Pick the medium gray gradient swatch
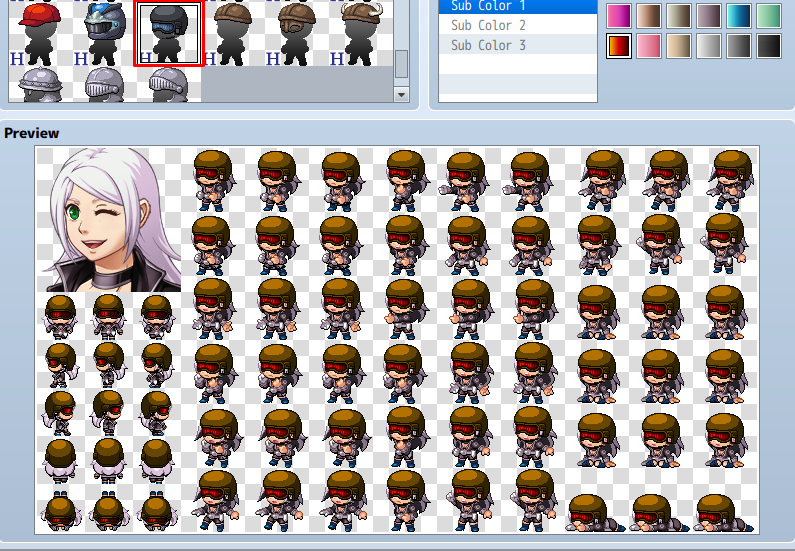This screenshot has width=795, height=551. pyautogui.click(x=739, y=46)
